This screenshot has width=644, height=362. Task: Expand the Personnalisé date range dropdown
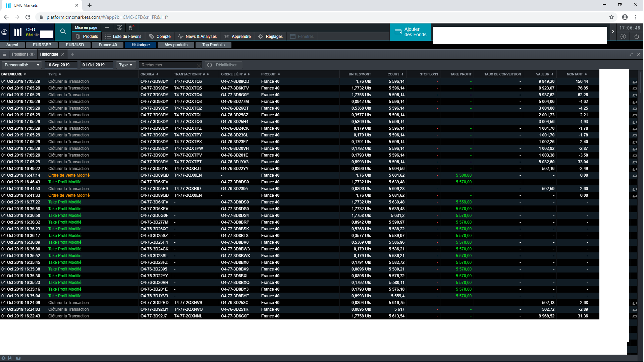coord(22,65)
